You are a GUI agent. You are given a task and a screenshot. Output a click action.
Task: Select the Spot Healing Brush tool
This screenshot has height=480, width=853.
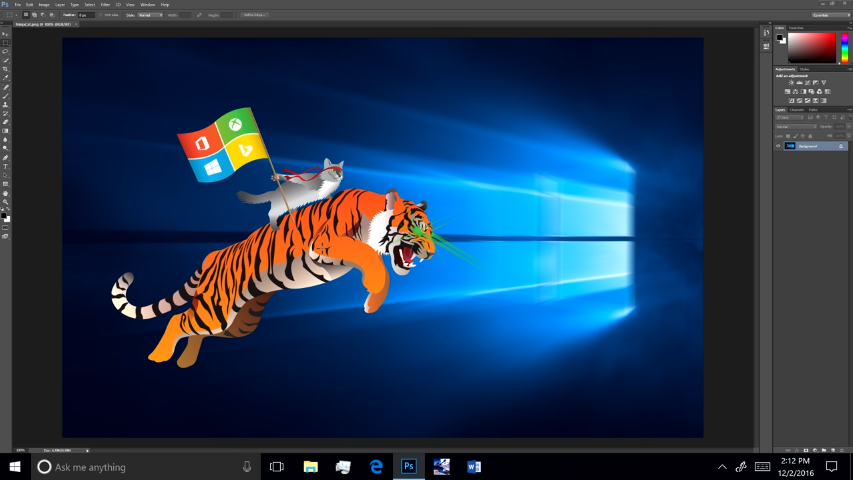pos(5,87)
